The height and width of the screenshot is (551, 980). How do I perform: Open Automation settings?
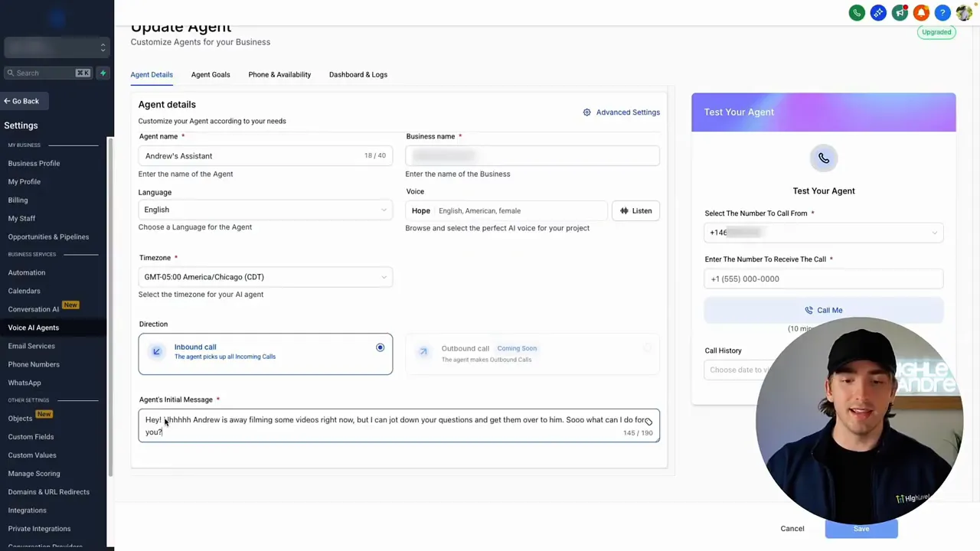27,272
